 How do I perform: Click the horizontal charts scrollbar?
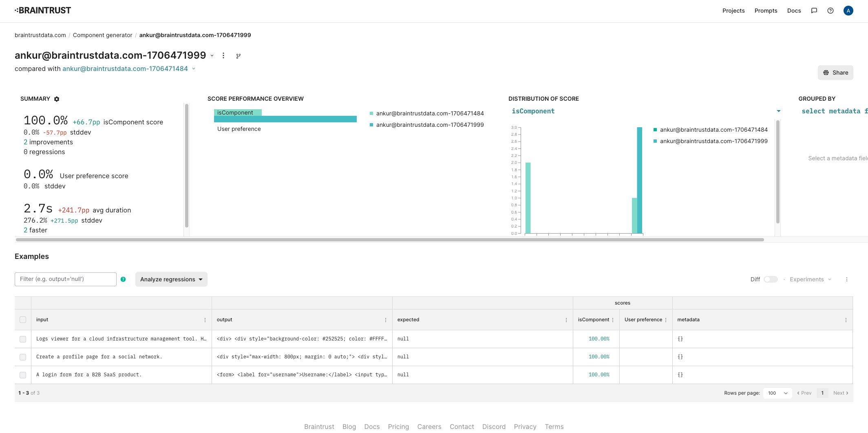coord(390,240)
